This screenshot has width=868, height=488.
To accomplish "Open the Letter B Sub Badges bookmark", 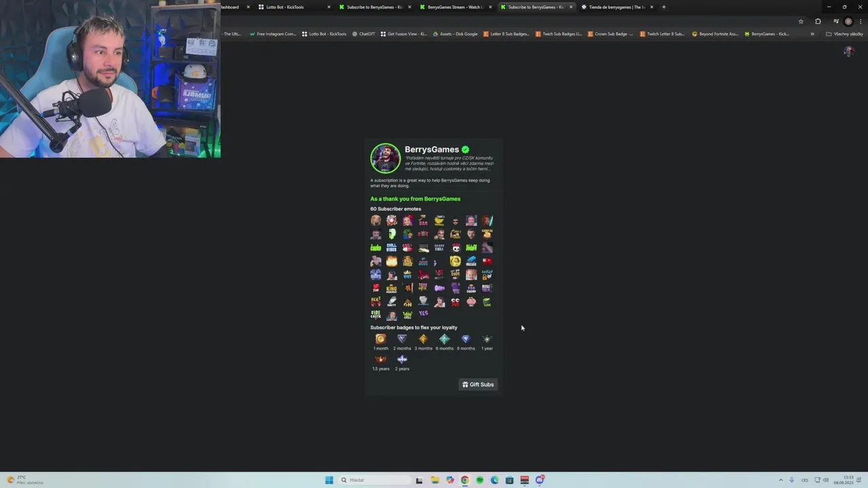I will 506,34.
